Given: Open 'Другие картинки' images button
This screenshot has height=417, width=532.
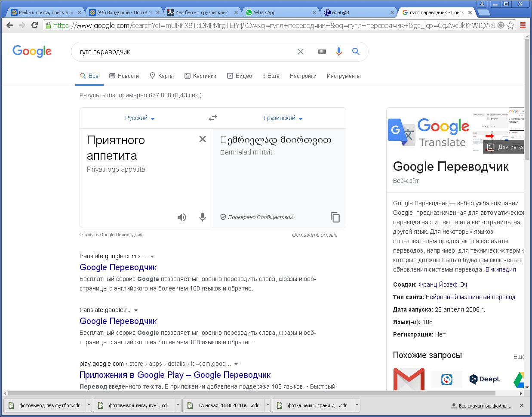Looking at the screenshot, I should 504,147.
